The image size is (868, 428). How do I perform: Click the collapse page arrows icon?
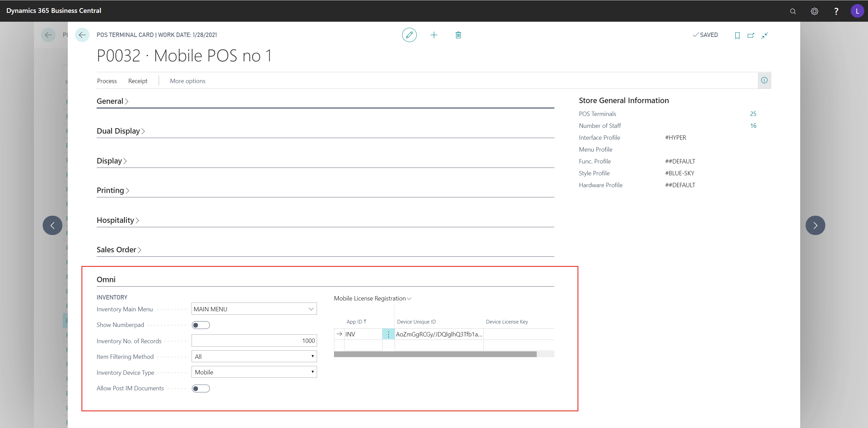(764, 35)
